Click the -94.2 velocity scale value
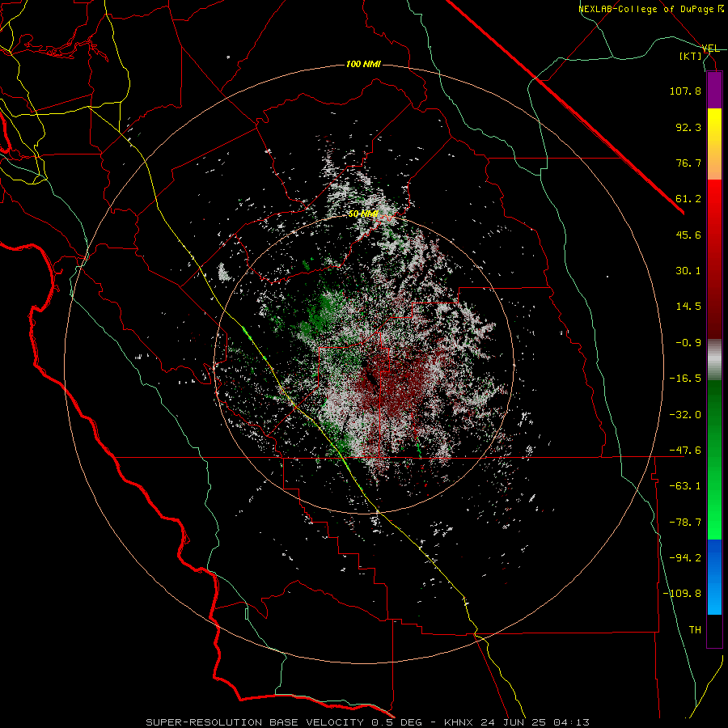The image size is (728, 728). point(685,558)
